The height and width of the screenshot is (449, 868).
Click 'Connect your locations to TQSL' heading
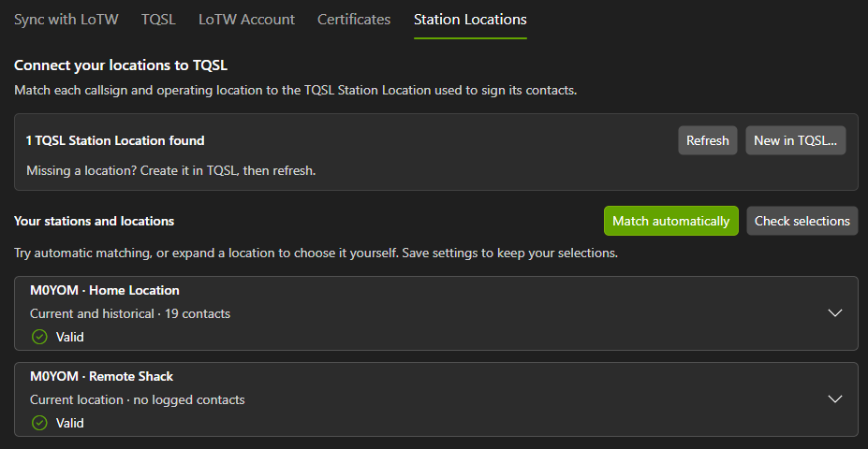(x=121, y=65)
